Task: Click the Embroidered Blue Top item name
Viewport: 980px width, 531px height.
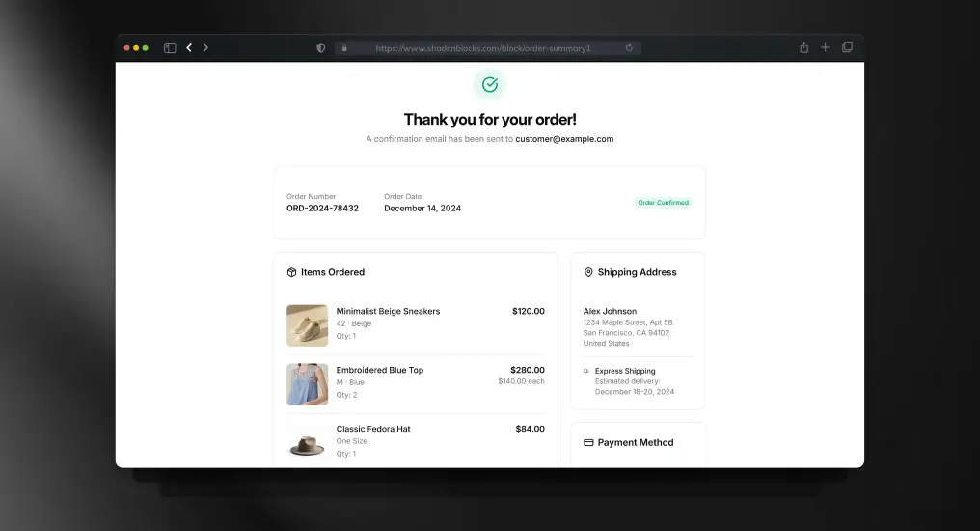Action: [380, 370]
